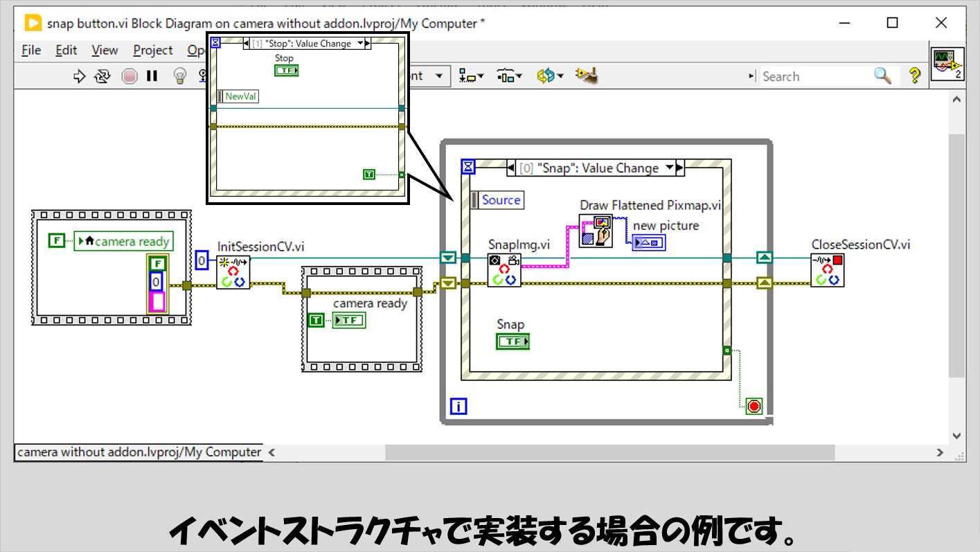Click inside the Search field
This screenshot has width=980, height=552.
815,76
